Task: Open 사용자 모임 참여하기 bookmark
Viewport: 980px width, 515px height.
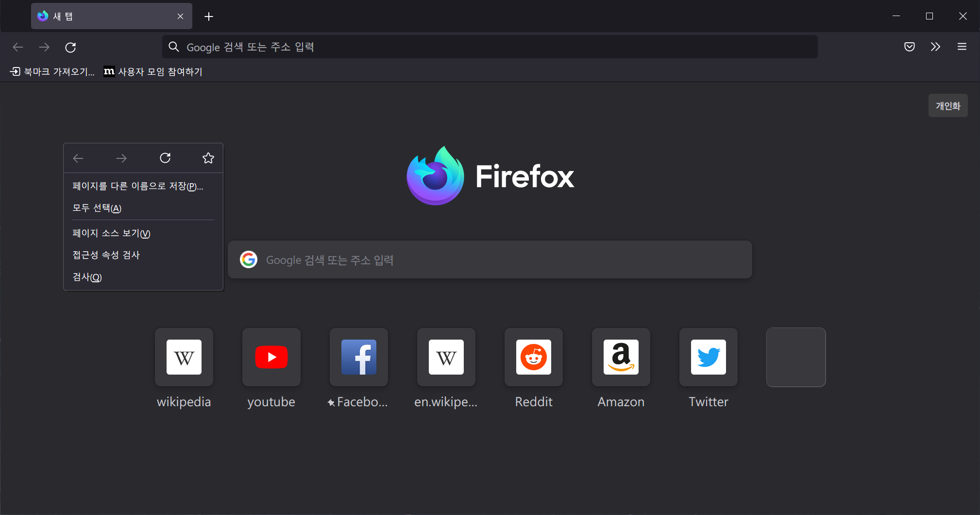Action: point(153,72)
